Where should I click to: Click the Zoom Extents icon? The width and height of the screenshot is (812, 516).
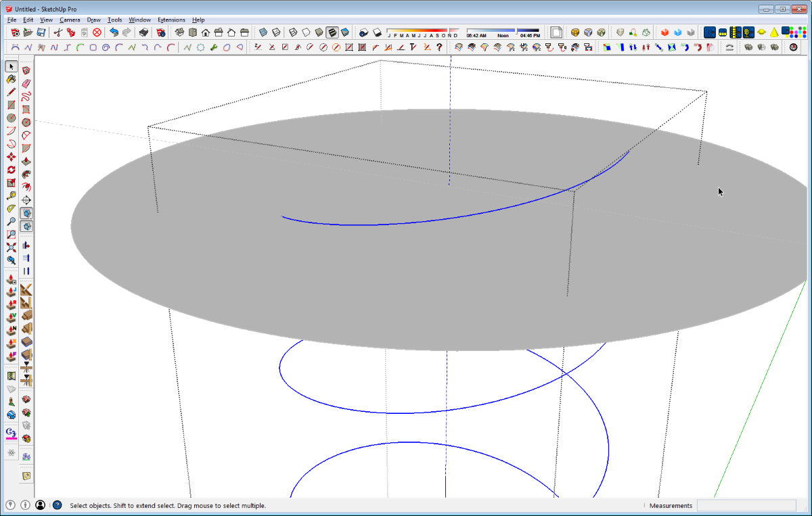coord(12,247)
